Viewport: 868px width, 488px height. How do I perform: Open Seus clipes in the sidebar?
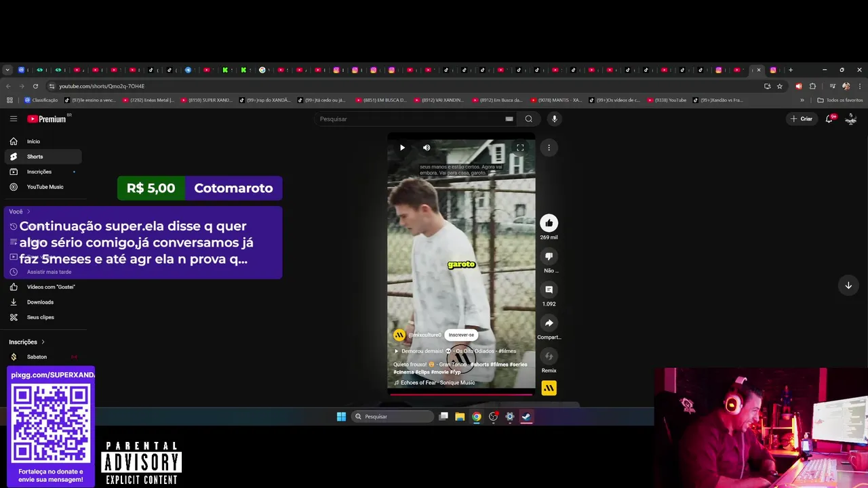43,317
